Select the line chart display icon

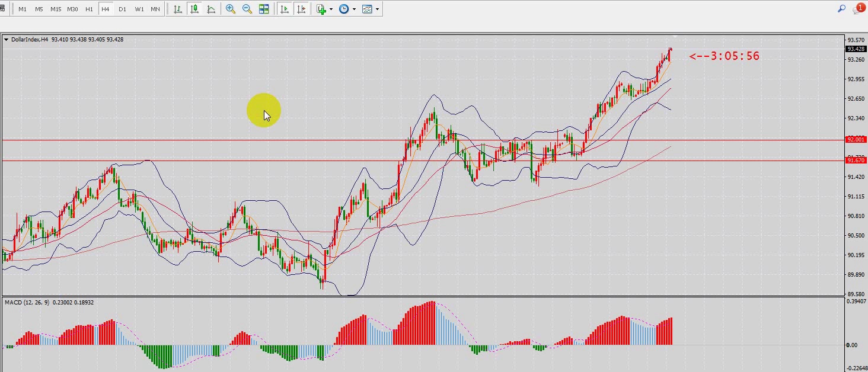211,9
